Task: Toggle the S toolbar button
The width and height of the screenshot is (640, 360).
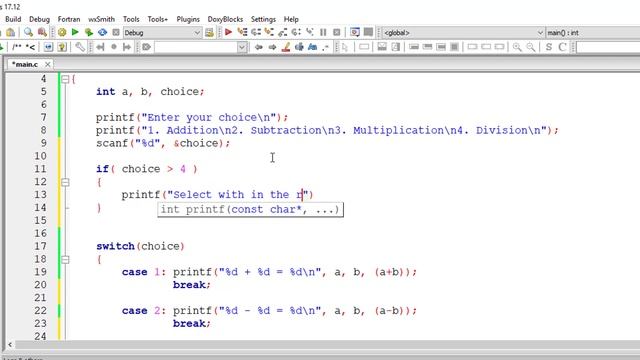Action: [549, 47]
